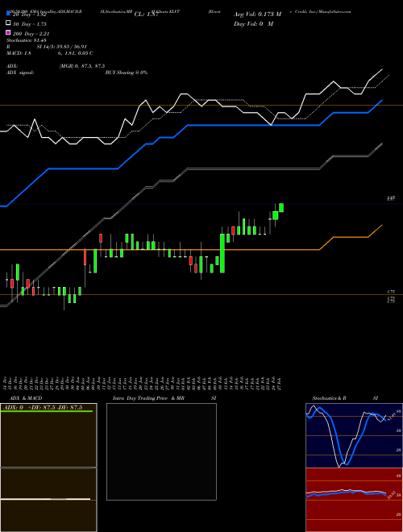Click the 'BUY Slowing @ 0%' signal text

click(x=127, y=73)
